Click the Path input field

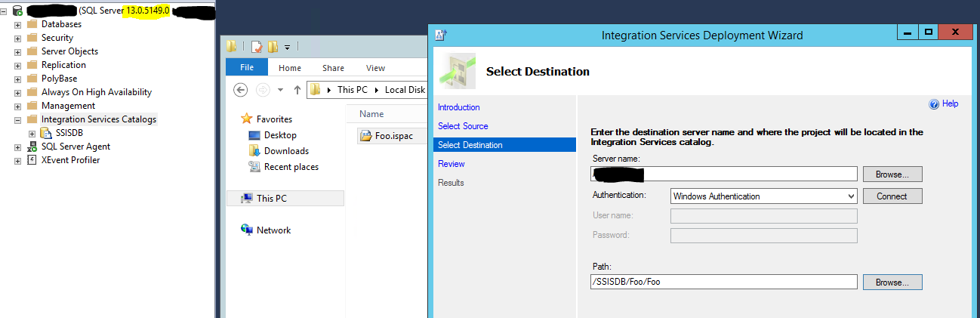click(725, 282)
